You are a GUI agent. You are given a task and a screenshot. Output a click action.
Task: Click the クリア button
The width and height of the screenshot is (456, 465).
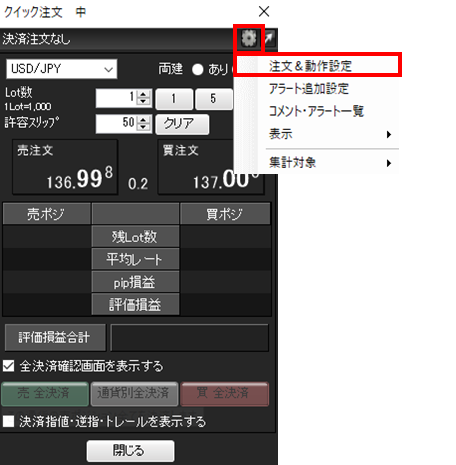(x=182, y=124)
